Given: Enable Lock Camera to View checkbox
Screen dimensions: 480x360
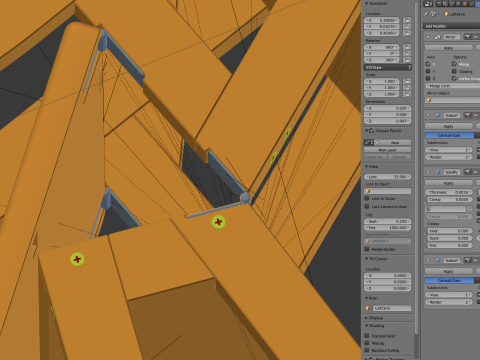Looking at the screenshot, I should pyautogui.click(x=367, y=206).
